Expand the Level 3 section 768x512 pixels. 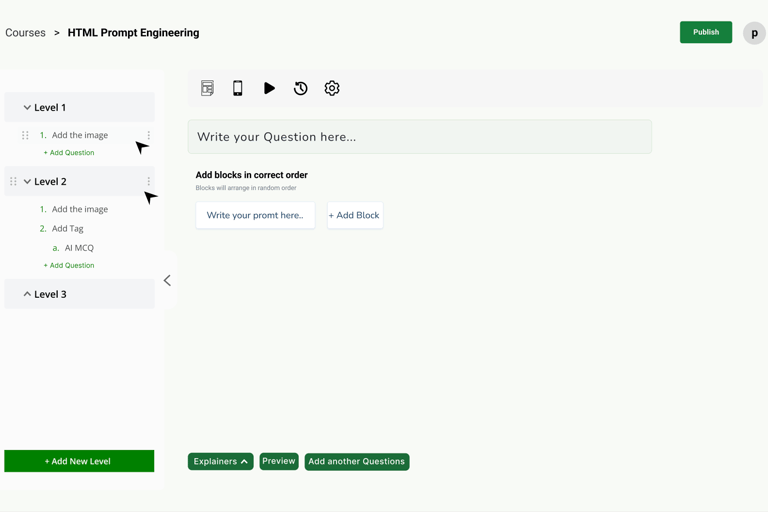point(27,294)
